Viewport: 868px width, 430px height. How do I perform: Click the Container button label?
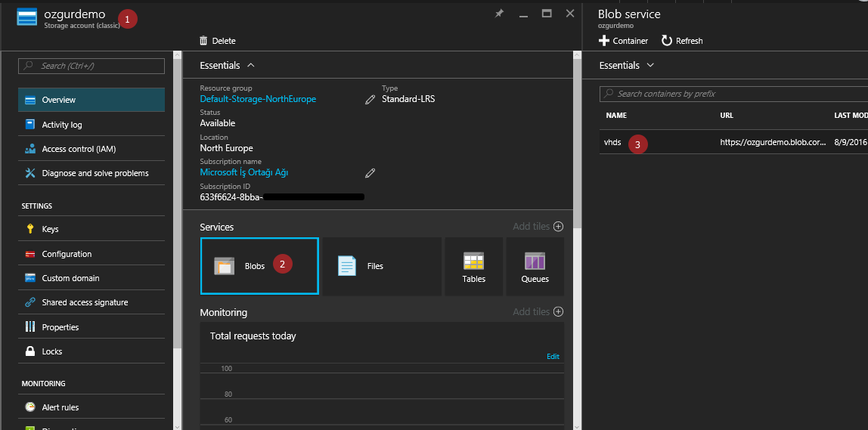tap(631, 41)
